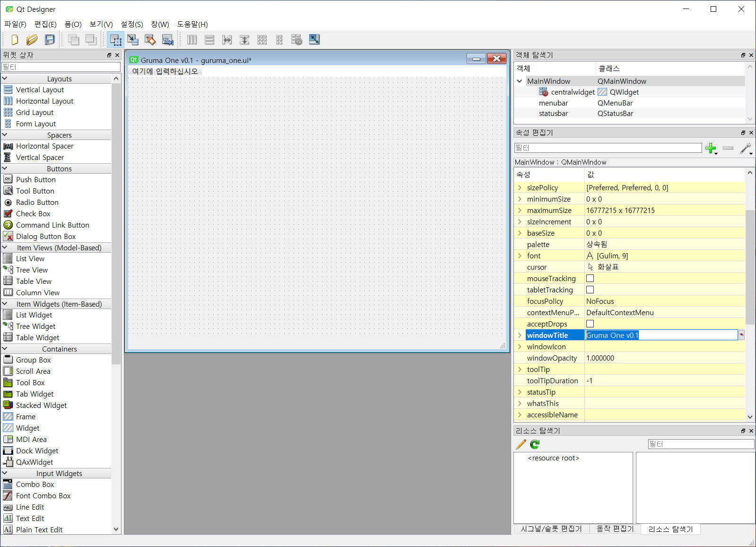Click the pencil Edit Resources icon
Image resolution: width=756 pixels, height=547 pixels.
coord(521,444)
